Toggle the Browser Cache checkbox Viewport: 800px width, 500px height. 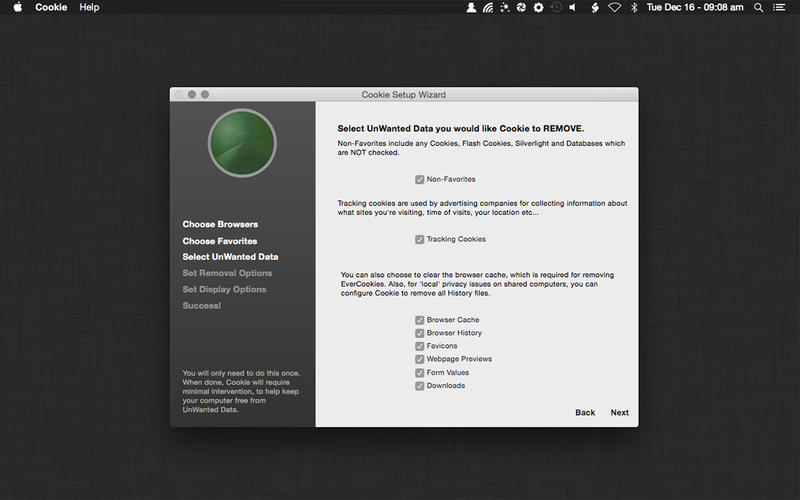[419, 320]
